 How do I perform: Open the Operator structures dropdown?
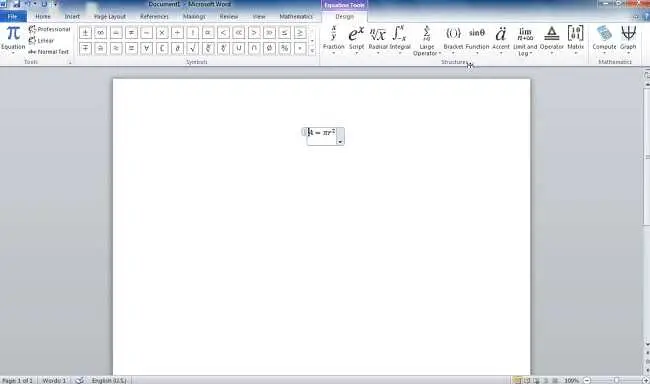[x=552, y=40]
